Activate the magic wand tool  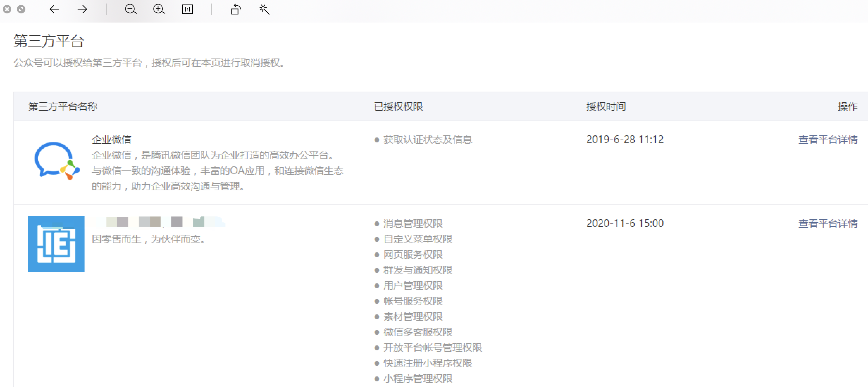coord(264,10)
